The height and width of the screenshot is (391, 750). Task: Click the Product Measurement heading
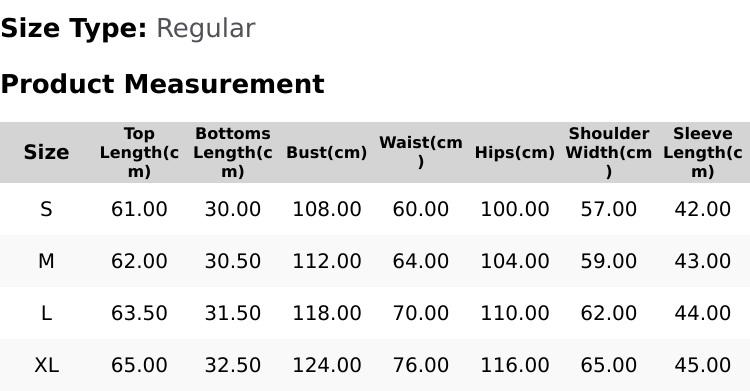tap(163, 84)
